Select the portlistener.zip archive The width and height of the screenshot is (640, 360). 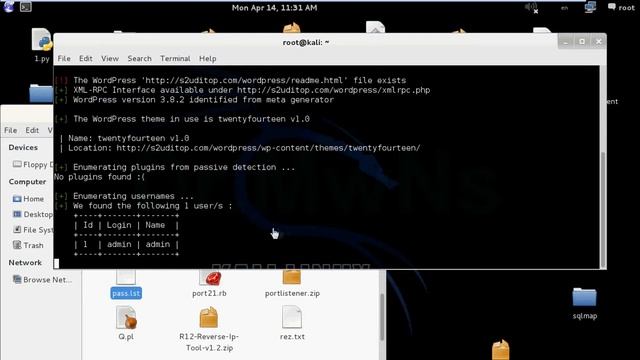click(292, 284)
